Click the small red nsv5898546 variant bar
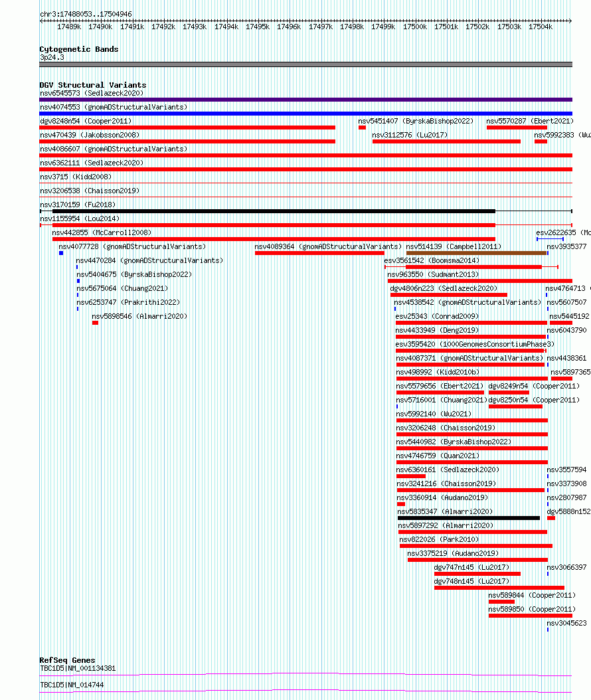This screenshot has height=700, width=591. coord(95,323)
